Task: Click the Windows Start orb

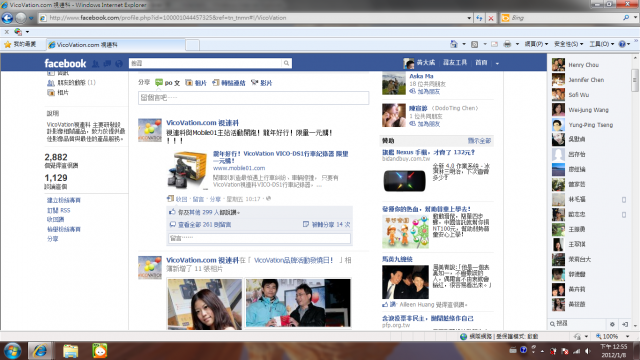Action: click(12, 351)
